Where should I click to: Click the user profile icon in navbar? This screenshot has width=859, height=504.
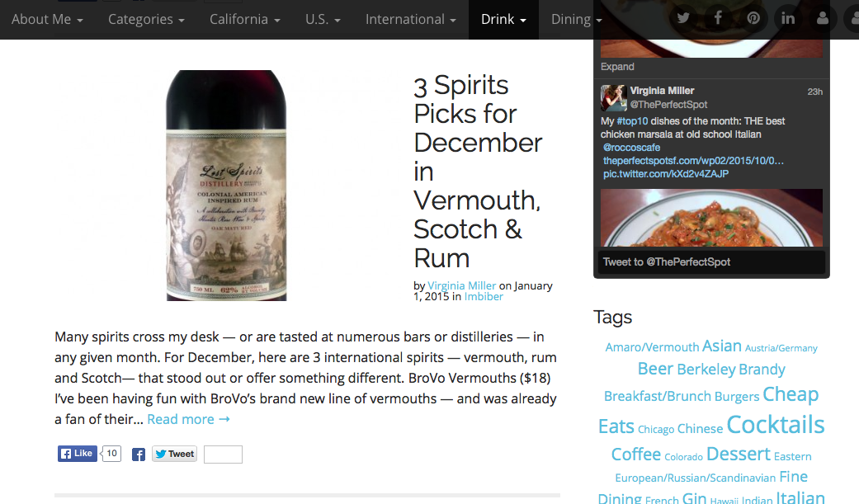(823, 18)
